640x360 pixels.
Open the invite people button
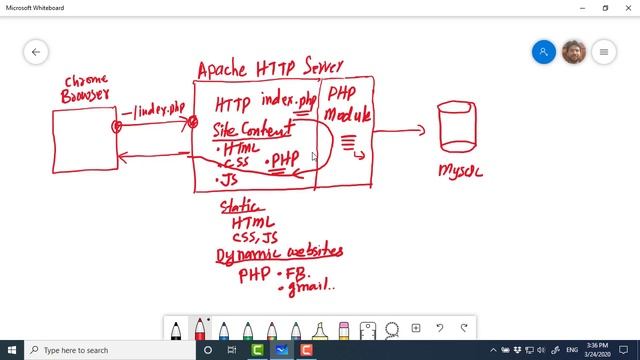[544, 52]
